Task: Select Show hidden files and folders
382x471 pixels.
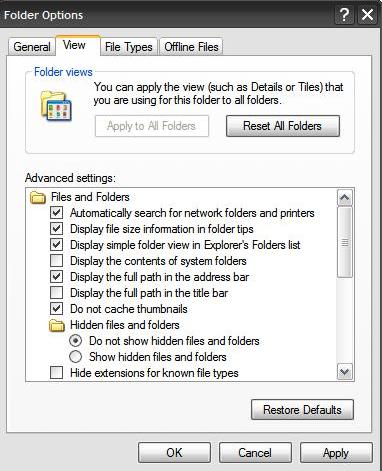Action: (x=75, y=357)
